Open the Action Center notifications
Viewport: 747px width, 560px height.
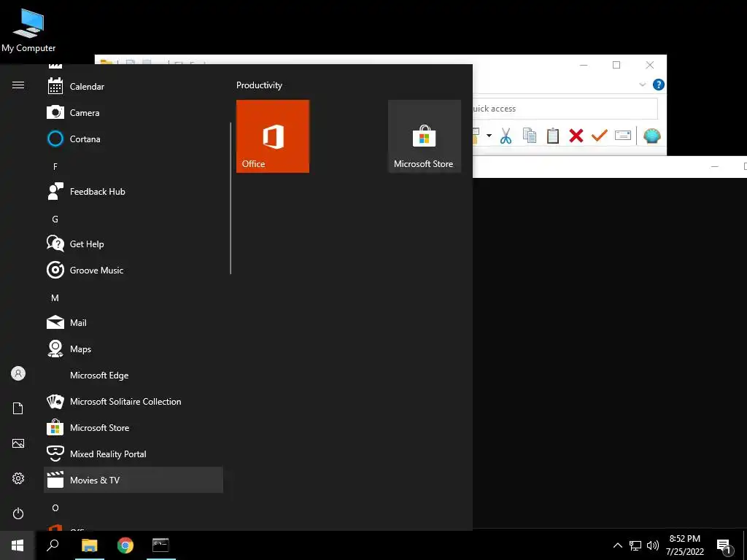tap(724, 545)
